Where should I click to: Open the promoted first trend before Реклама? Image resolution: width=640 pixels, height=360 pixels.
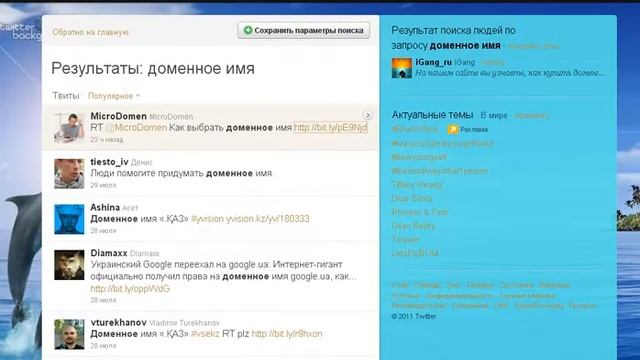pyautogui.click(x=414, y=129)
